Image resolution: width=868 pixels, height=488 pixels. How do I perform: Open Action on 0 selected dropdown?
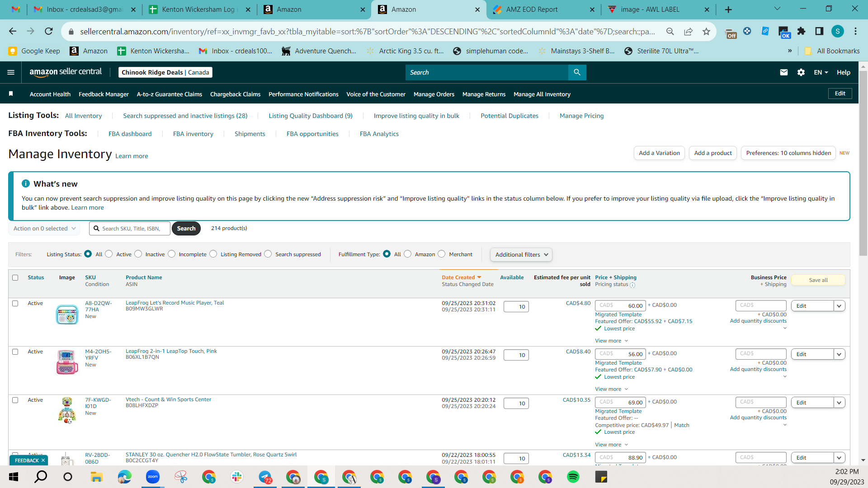(x=44, y=229)
